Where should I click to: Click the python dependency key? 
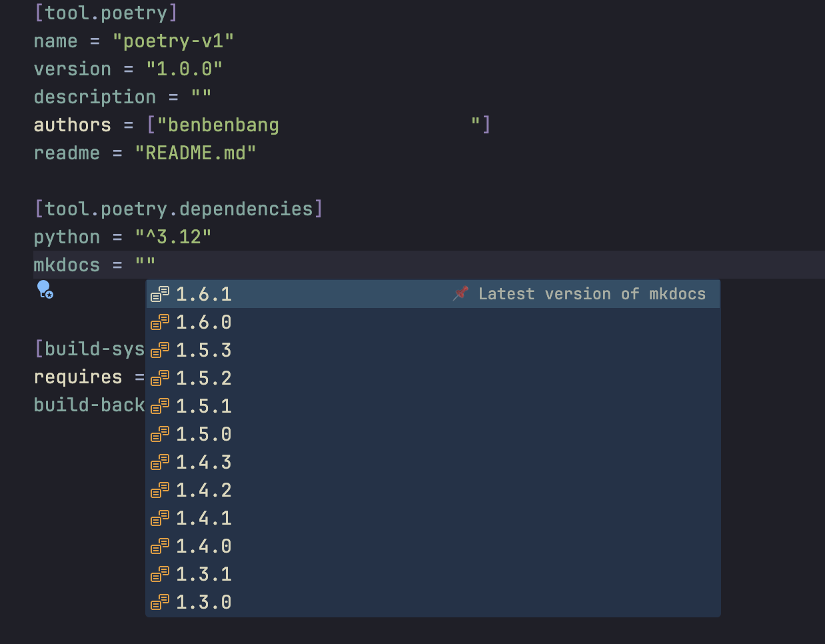67,237
